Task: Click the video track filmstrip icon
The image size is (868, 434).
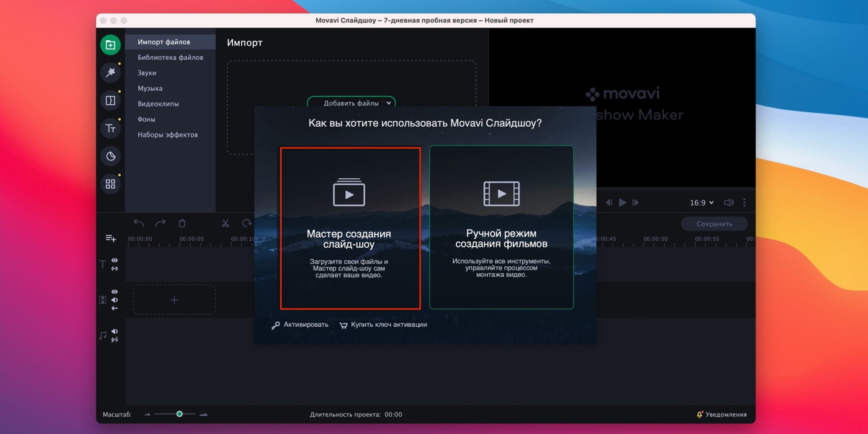Action: pyautogui.click(x=103, y=300)
